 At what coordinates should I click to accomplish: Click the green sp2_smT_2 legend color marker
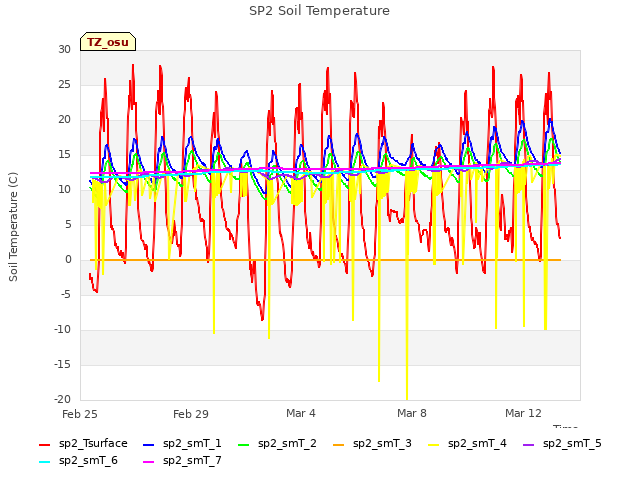pos(243,444)
